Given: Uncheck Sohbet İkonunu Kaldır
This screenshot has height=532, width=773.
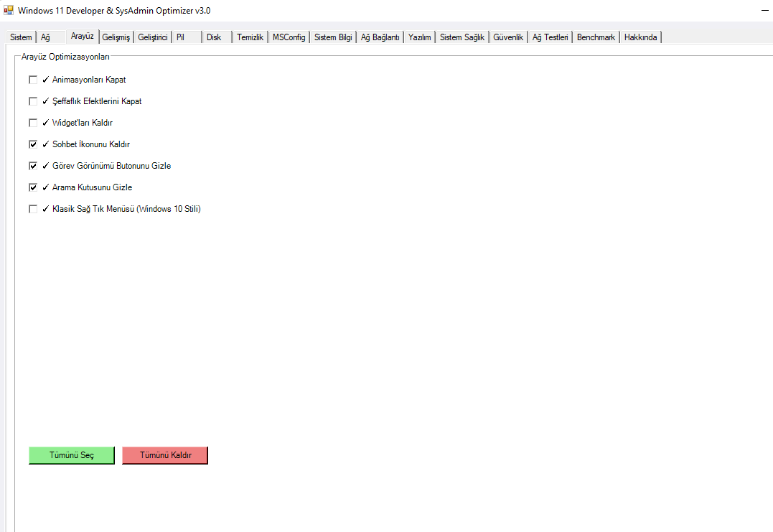Looking at the screenshot, I should pyautogui.click(x=33, y=144).
